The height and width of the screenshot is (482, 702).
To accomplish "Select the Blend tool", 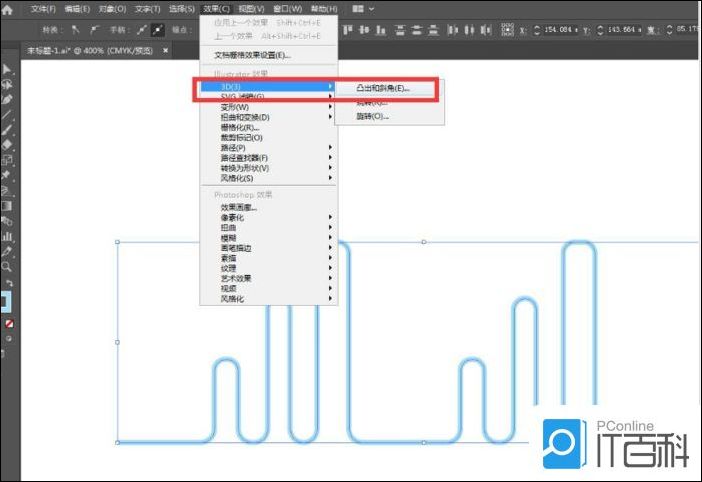I will 7,221.
